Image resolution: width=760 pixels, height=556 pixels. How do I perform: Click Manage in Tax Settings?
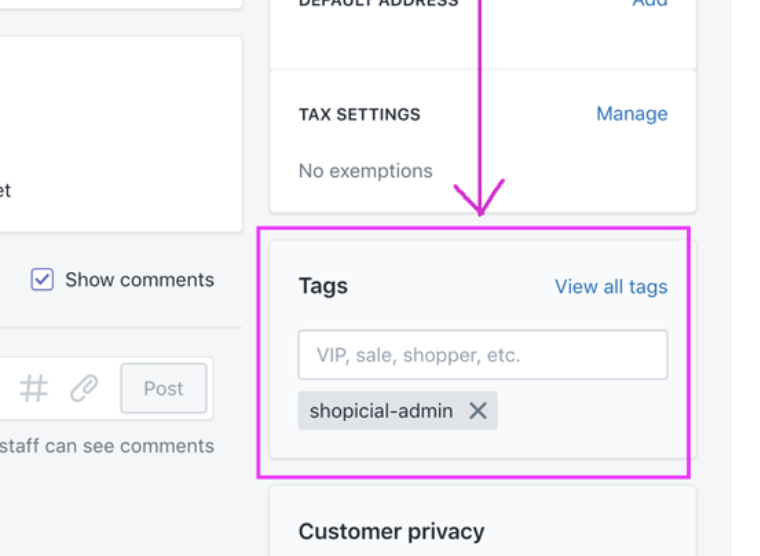click(x=631, y=114)
